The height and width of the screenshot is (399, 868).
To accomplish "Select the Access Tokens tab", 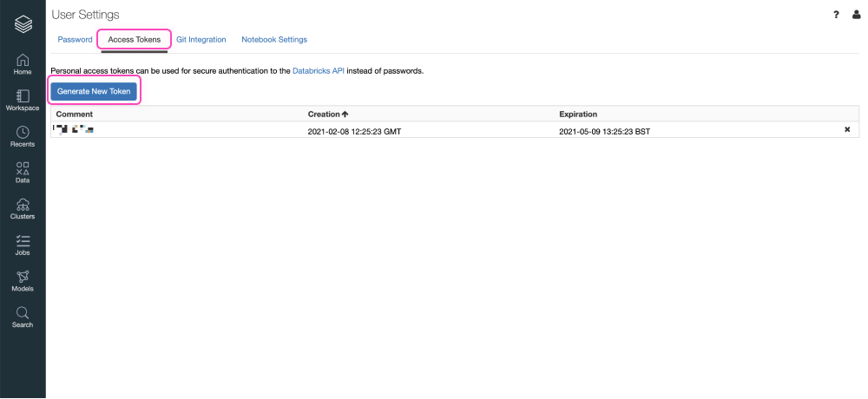I will [134, 40].
